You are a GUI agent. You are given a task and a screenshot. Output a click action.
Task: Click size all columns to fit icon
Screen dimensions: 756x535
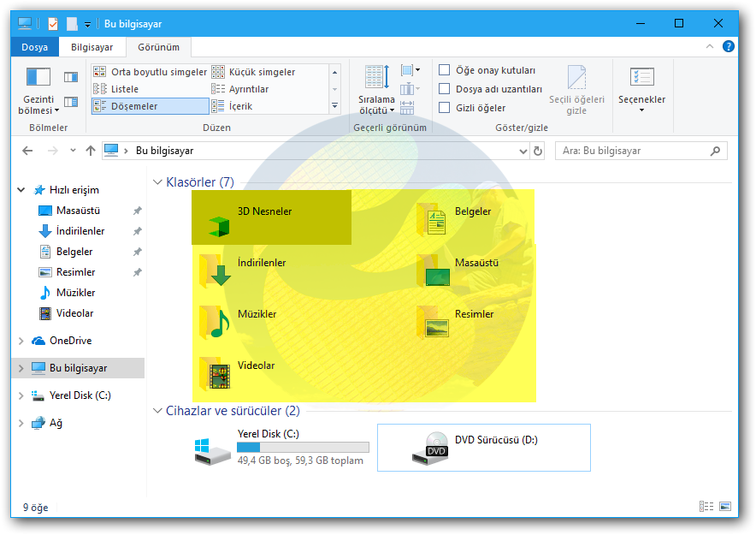click(407, 108)
